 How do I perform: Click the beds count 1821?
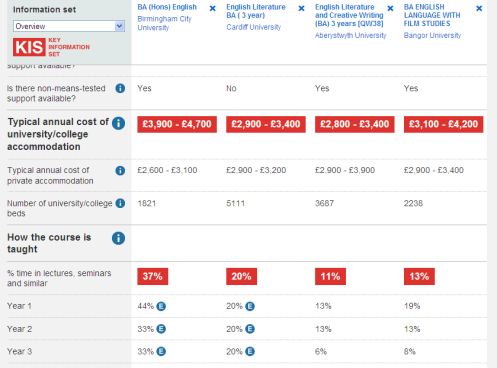tap(147, 203)
